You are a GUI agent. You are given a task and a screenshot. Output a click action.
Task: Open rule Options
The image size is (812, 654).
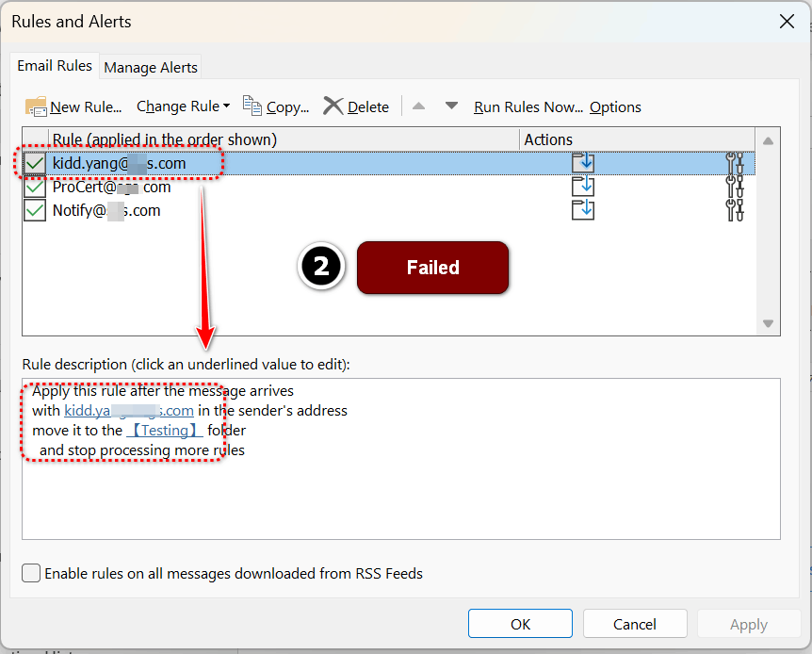click(615, 106)
